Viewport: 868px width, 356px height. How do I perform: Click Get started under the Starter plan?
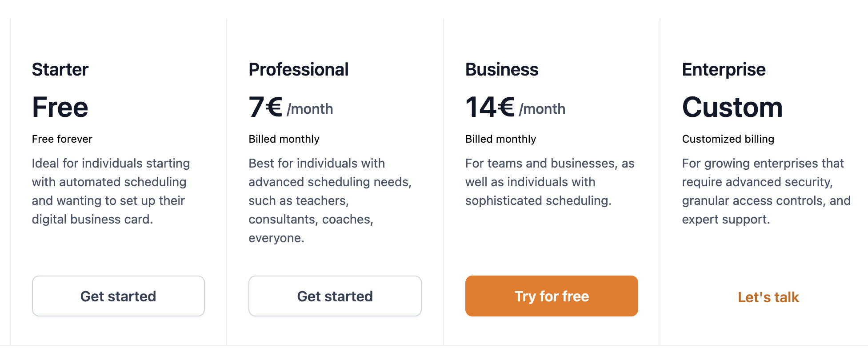coord(118,296)
